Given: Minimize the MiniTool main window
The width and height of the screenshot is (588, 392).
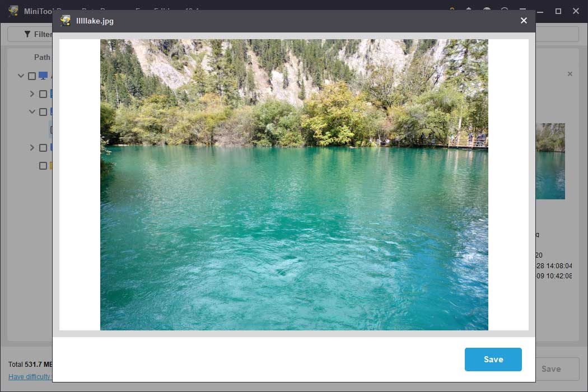Looking at the screenshot, I should pos(540,11).
